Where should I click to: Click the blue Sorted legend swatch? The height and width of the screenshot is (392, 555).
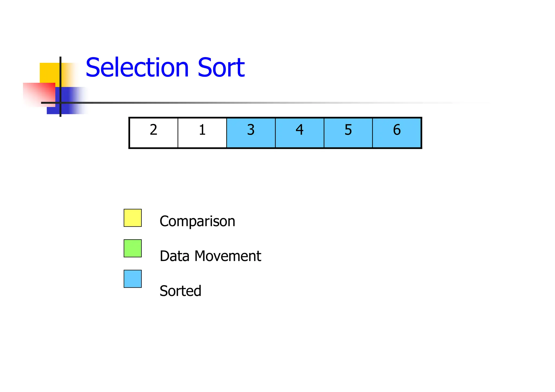(x=133, y=279)
